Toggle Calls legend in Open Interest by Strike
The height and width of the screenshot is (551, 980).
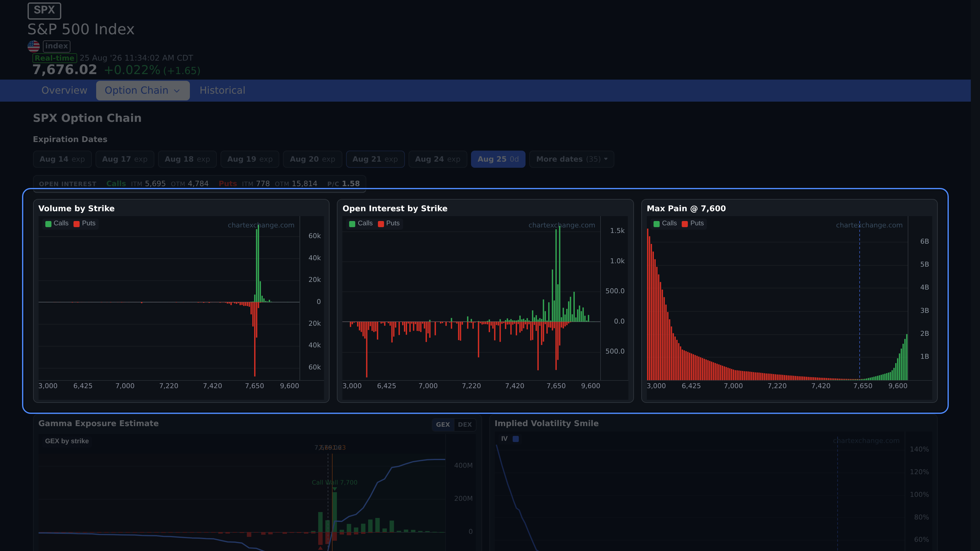coord(361,223)
